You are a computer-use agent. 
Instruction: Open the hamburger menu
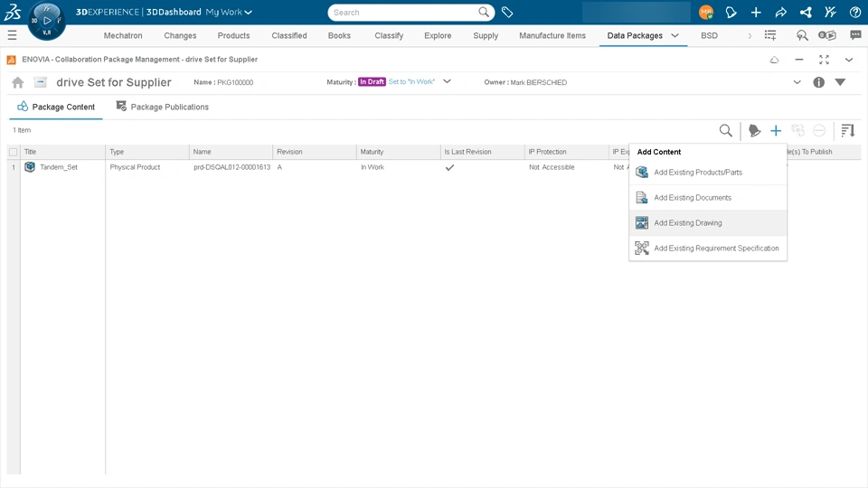click(x=12, y=35)
